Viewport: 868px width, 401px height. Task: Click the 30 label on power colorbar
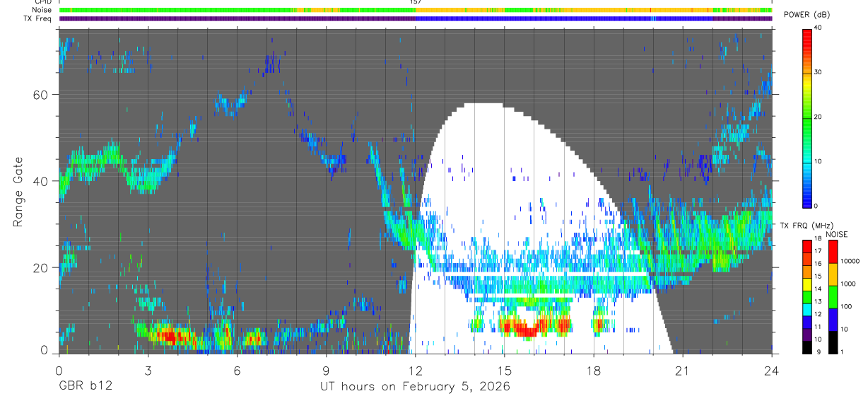tap(819, 72)
